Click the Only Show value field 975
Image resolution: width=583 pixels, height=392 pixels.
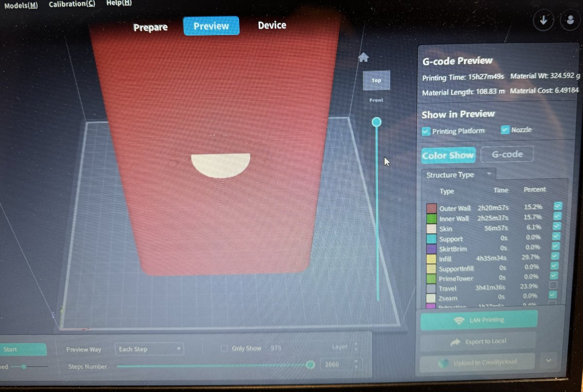276,348
